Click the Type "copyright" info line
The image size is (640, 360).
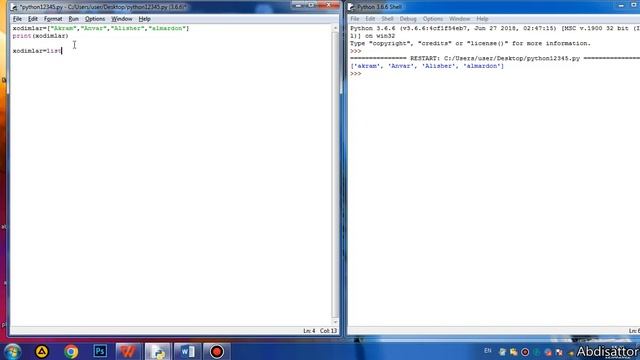(x=470, y=43)
